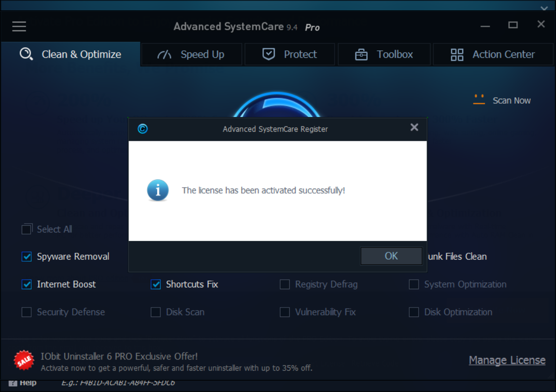Image resolution: width=556 pixels, height=392 pixels.
Task: Click the IObit logo in Register dialog
Action: pyautogui.click(x=142, y=128)
